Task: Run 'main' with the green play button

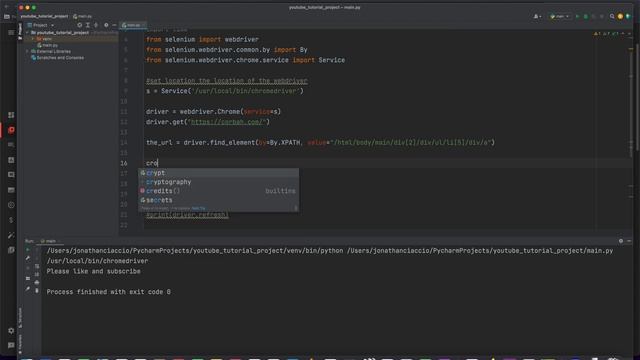Action: click(x=577, y=16)
